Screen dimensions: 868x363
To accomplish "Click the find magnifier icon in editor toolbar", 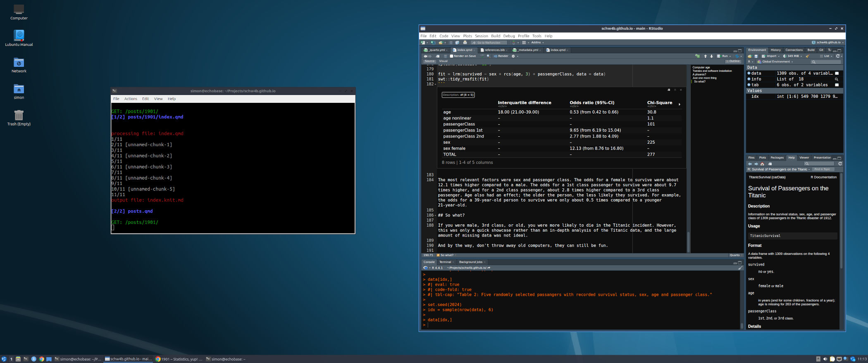I will [488, 56].
